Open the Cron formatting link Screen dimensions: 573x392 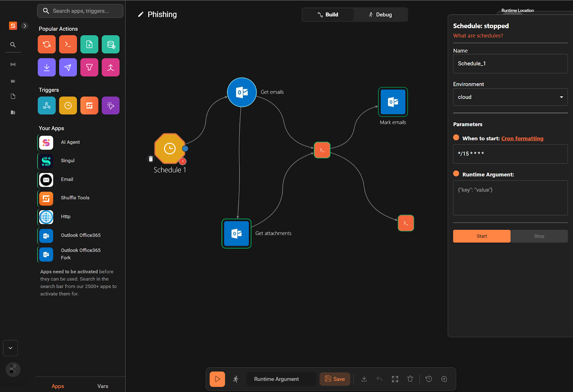522,138
